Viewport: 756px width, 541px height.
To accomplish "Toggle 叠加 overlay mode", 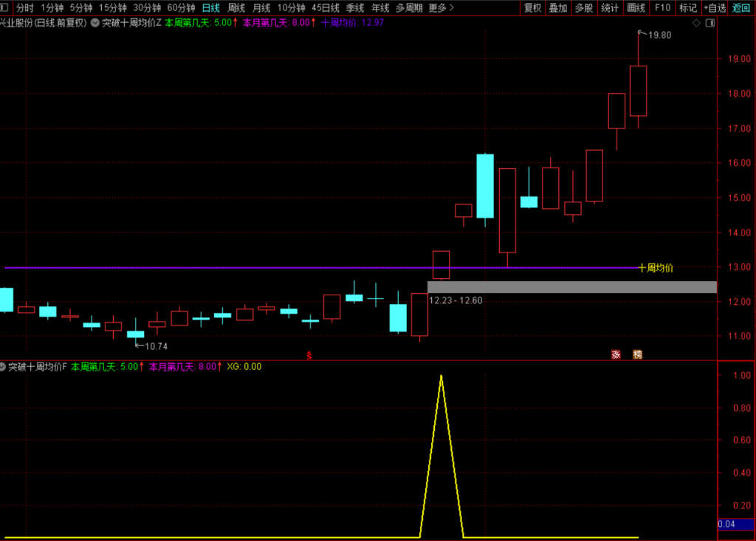I will tap(558, 7).
